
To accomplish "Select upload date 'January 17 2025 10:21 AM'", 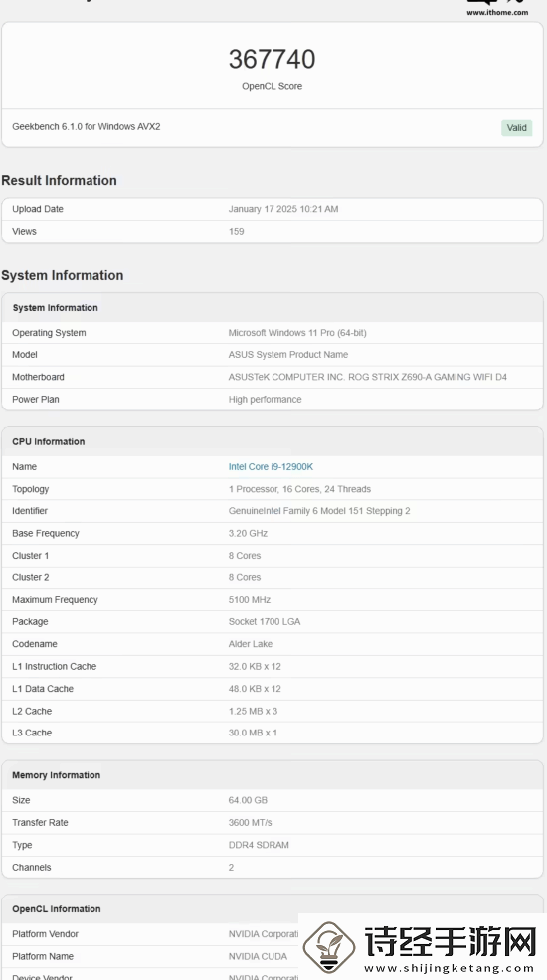I will click(283, 209).
